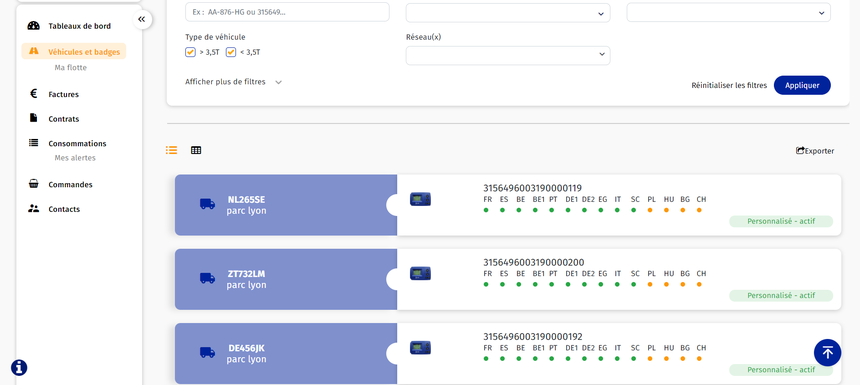Image resolution: width=860 pixels, height=385 pixels.
Task: Switch to table grid view icon
Action: tap(196, 150)
